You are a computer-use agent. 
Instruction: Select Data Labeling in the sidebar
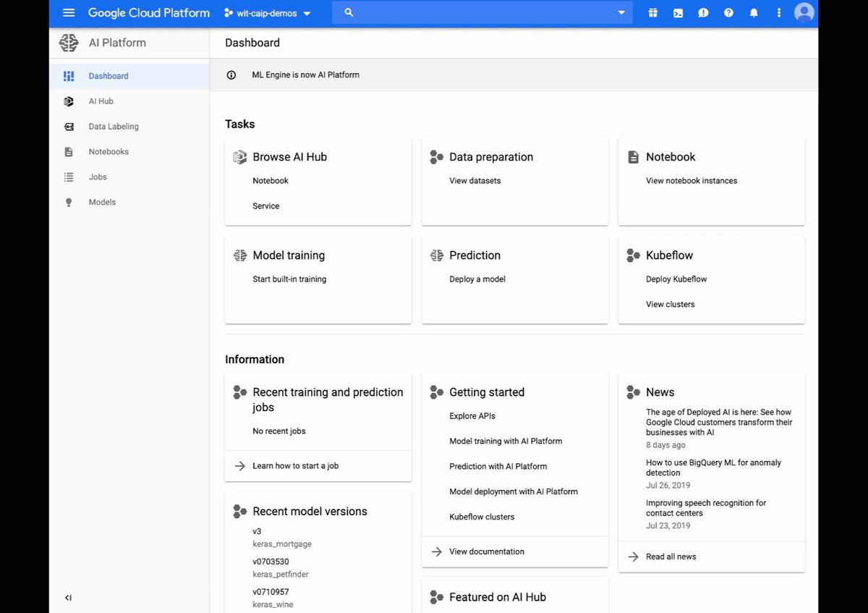pyautogui.click(x=114, y=127)
